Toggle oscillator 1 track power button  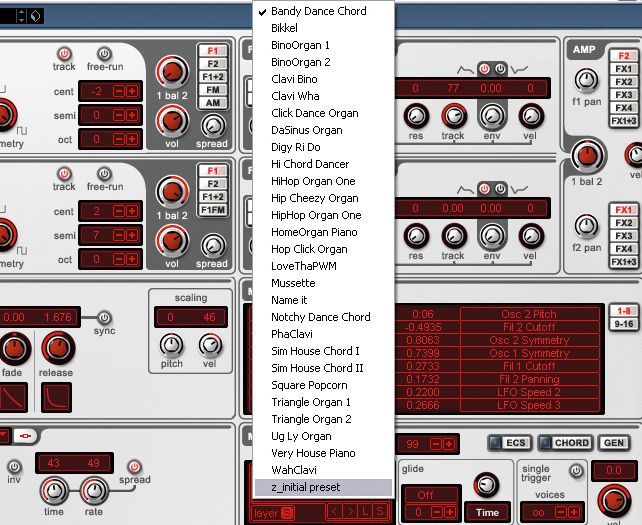tap(64, 54)
